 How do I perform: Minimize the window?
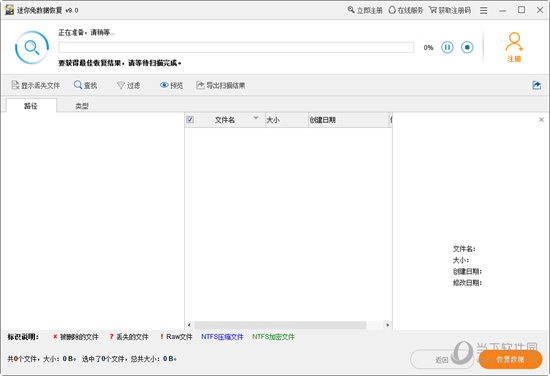[503, 11]
